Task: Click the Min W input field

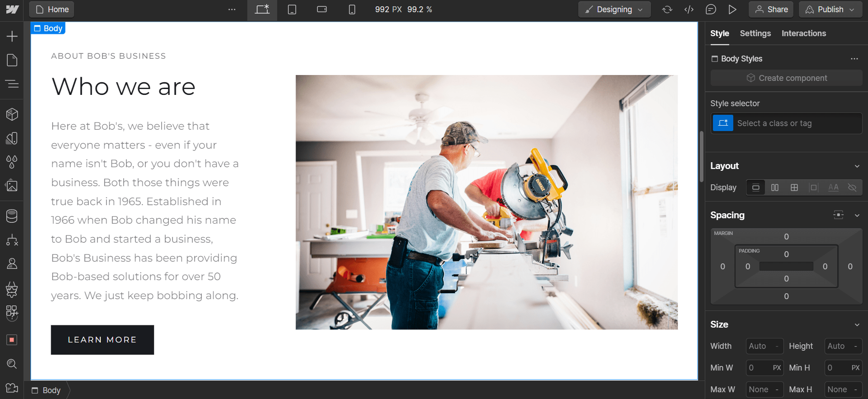Action: point(764,368)
